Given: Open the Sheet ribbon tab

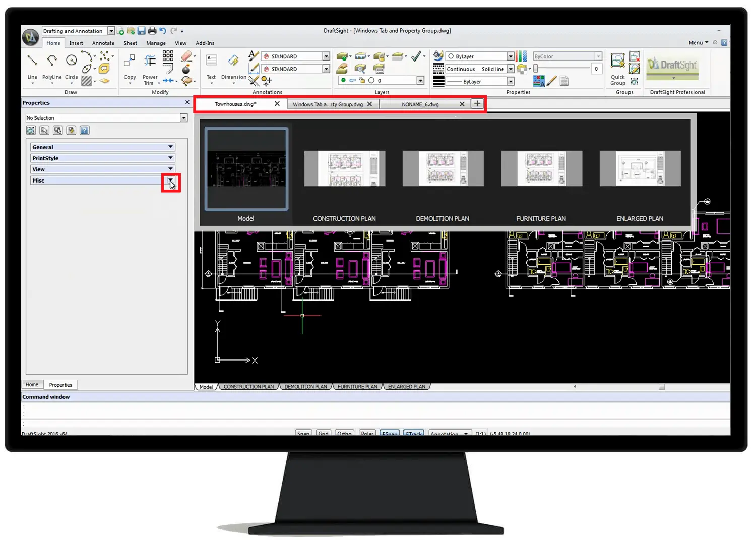Looking at the screenshot, I should pos(131,43).
